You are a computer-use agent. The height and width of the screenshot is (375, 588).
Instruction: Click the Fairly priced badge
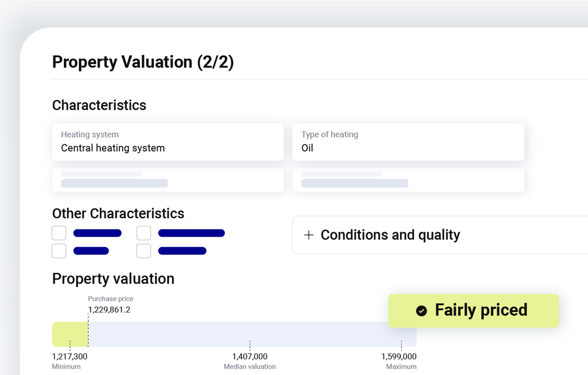[474, 311]
